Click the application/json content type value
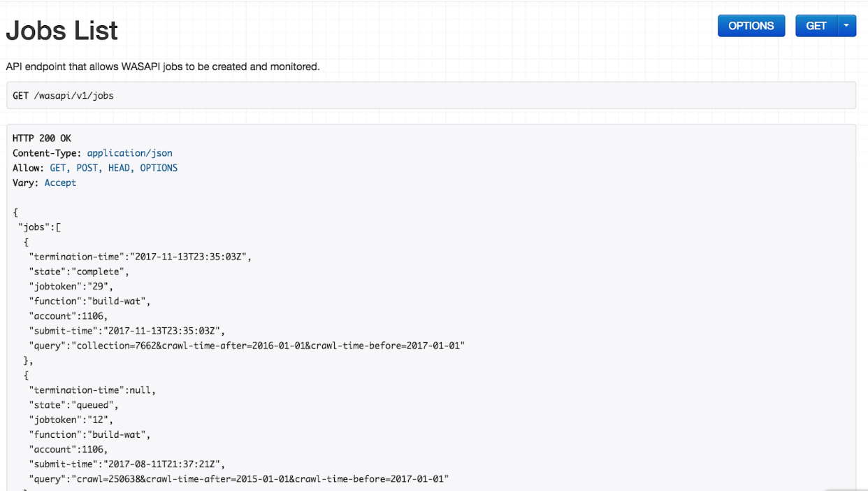The height and width of the screenshot is (491, 868). (x=129, y=152)
